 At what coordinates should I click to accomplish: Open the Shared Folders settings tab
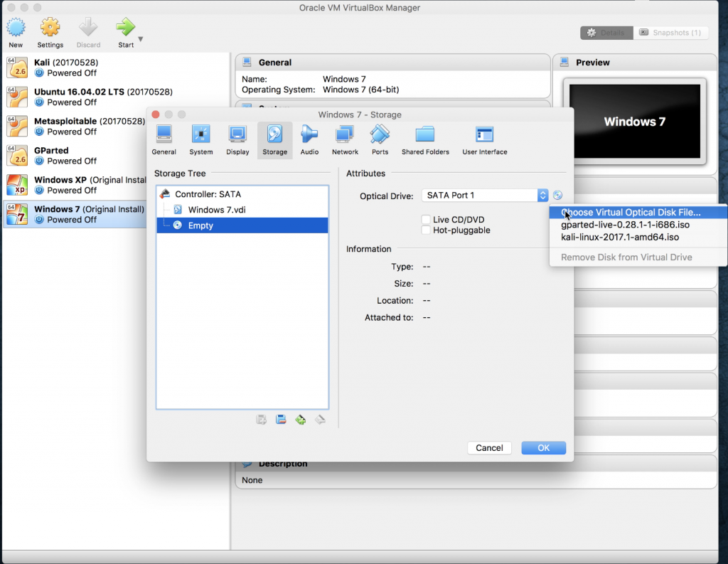coord(425,140)
